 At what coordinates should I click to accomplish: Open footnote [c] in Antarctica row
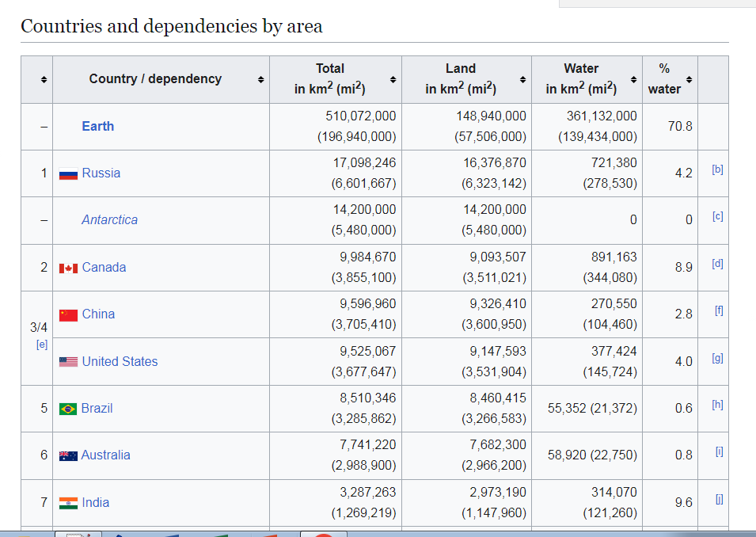717,216
